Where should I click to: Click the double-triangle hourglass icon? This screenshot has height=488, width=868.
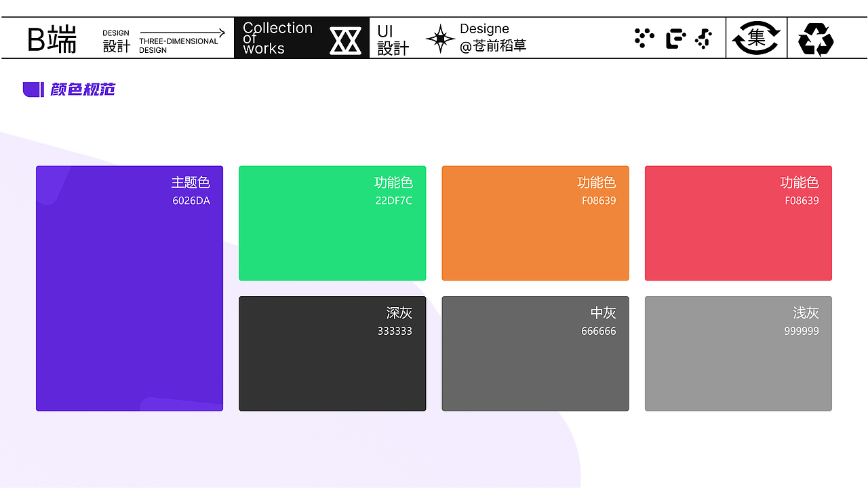click(x=345, y=41)
